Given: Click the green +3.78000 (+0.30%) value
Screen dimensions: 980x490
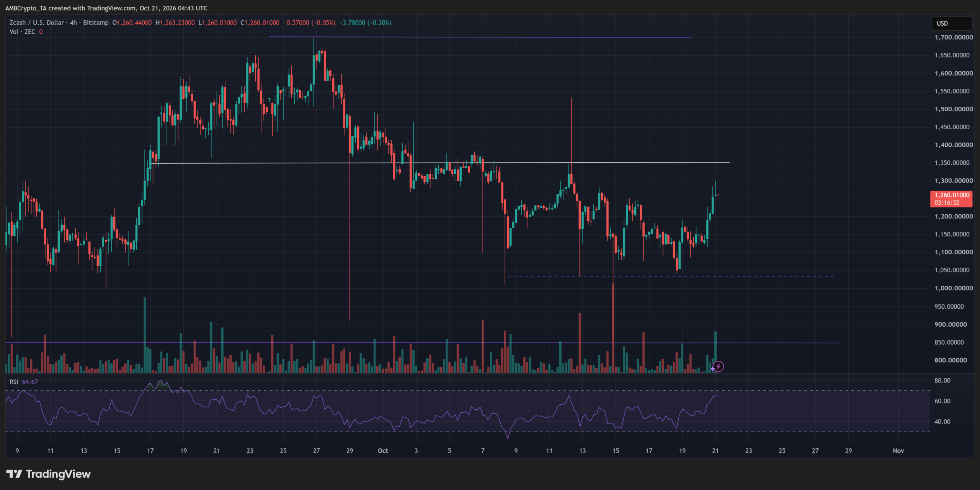Looking at the screenshot, I should coord(365,23).
